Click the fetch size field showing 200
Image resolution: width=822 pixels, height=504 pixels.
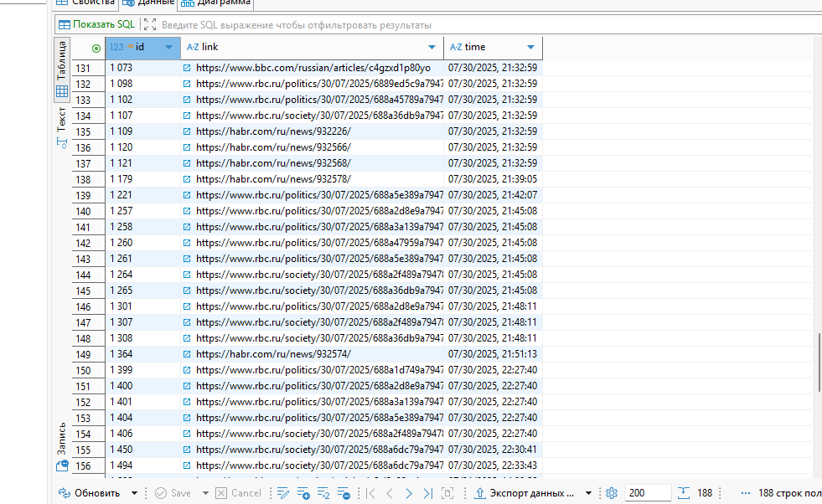coord(648,493)
